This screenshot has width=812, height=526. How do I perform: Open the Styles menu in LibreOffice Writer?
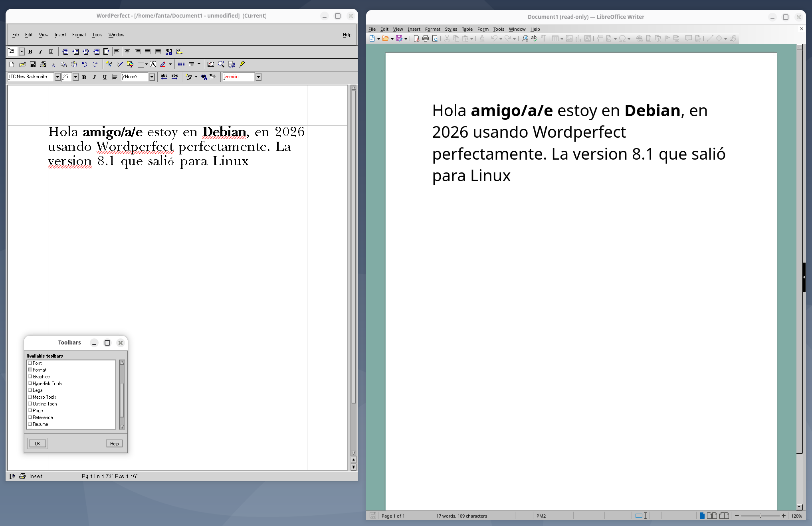(451, 29)
